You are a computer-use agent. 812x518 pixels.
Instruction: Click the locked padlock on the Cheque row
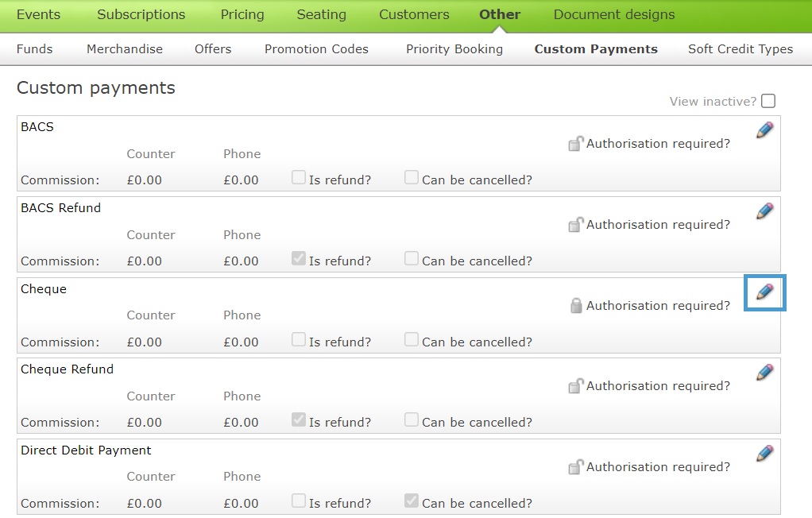575,305
